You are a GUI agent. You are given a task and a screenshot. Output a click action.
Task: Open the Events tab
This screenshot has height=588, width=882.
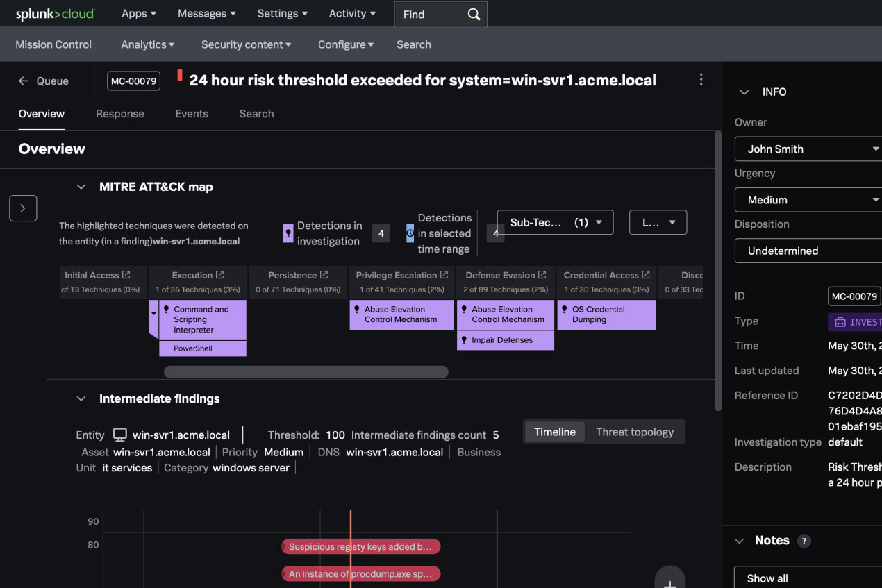192,114
